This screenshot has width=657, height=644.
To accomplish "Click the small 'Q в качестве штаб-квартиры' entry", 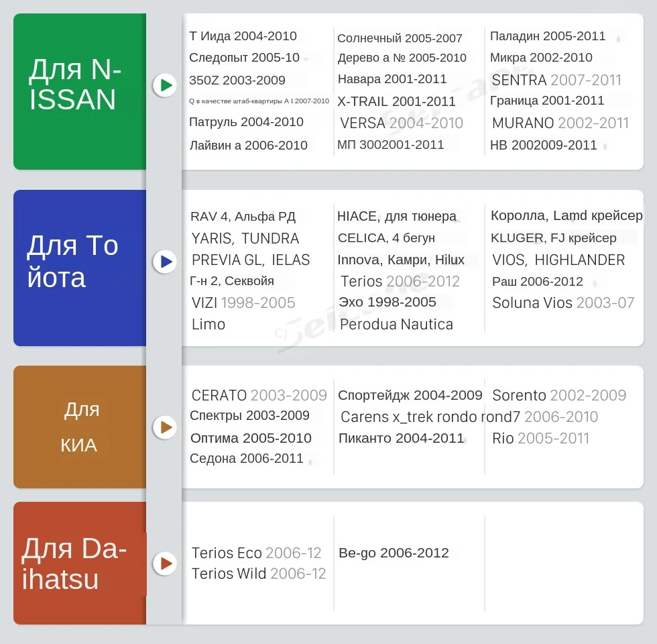I will point(259,101).
